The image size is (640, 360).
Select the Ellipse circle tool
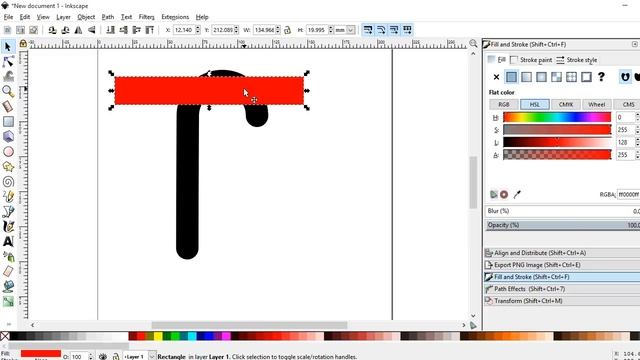point(8,151)
